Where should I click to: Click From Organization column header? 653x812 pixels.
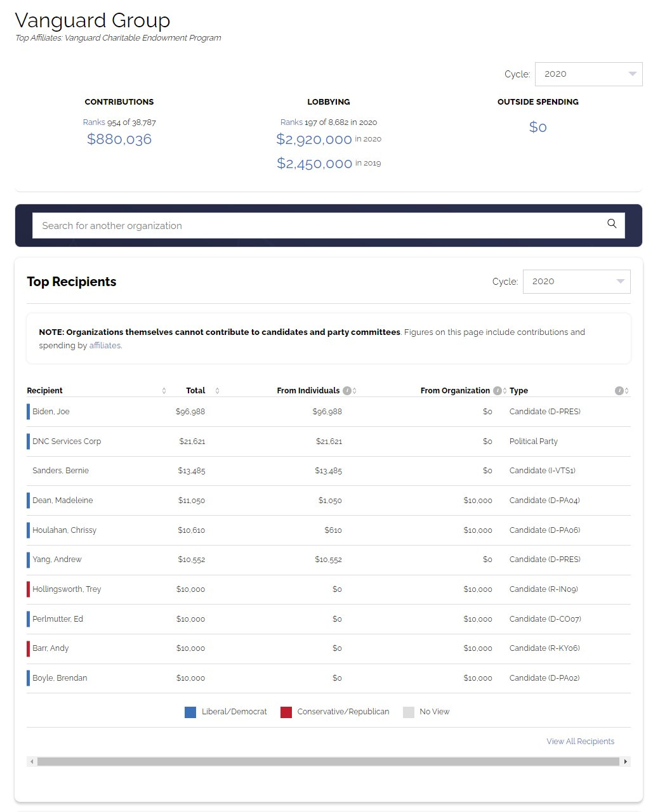(455, 391)
